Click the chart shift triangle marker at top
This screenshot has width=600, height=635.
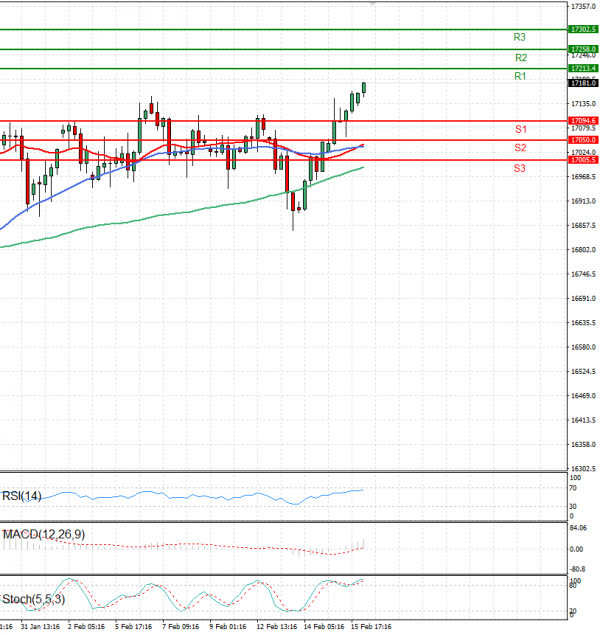(373, 4)
